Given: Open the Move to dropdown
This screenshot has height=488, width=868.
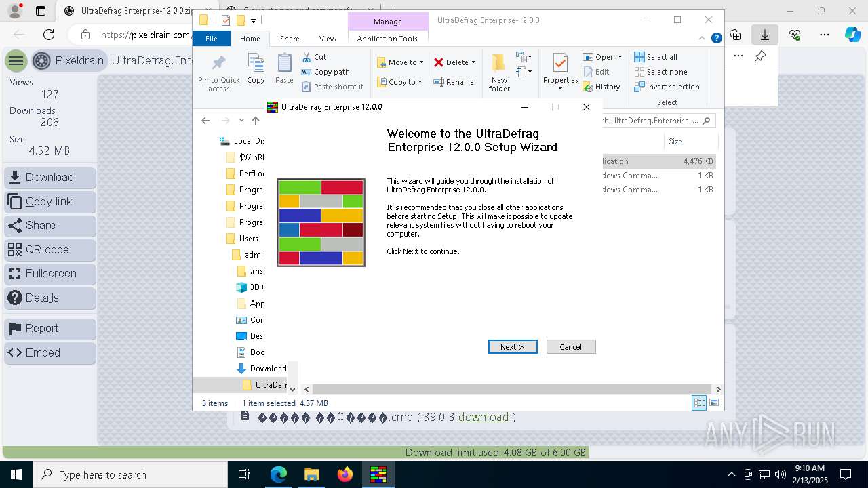Looking at the screenshot, I should click(400, 62).
